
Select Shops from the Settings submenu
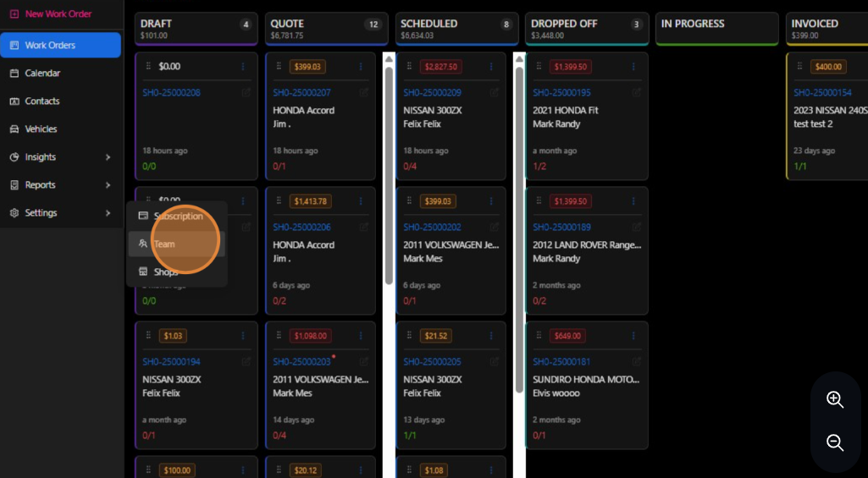(177, 272)
